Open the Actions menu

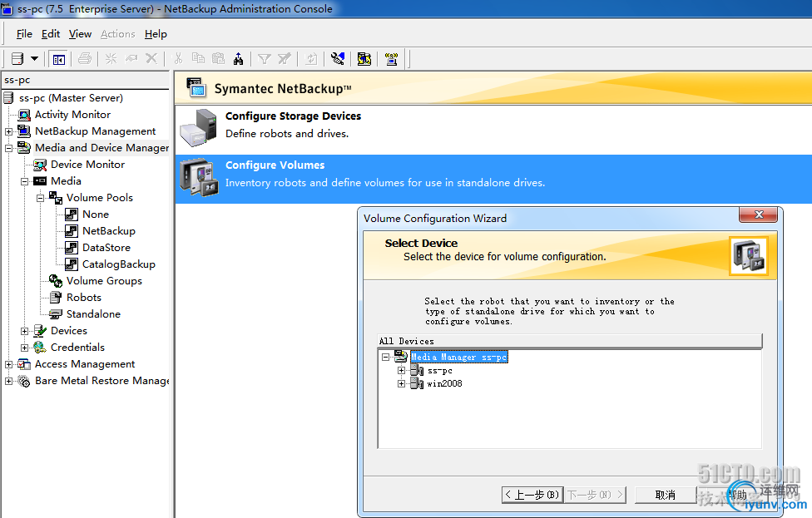[x=117, y=34]
